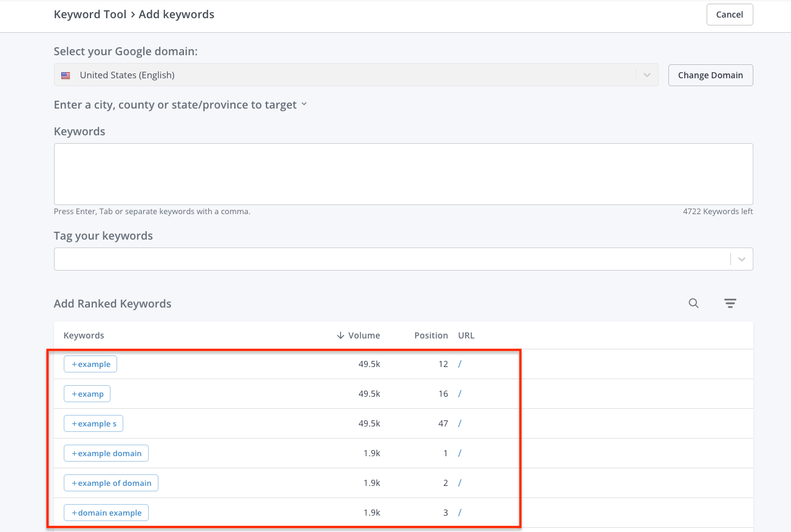This screenshot has height=532, width=791.
Task: Open the URL link in the "example of domain" row
Action: point(460,483)
